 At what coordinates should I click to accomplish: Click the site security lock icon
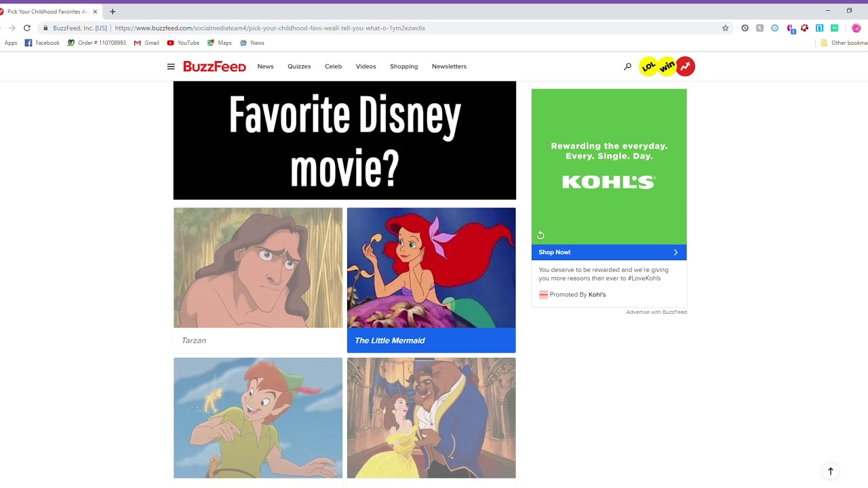pyautogui.click(x=45, y=28)
